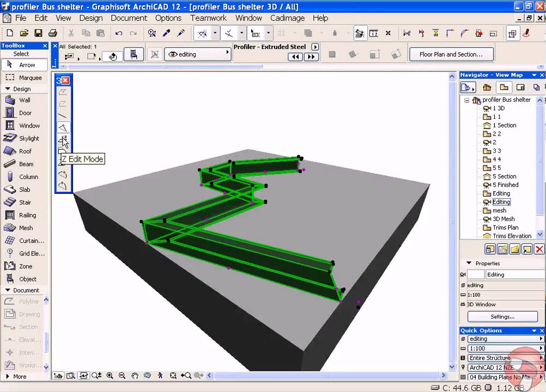Select the Slab tool
Viewport: 546px width, 392px height.
(x=25, y=189)
